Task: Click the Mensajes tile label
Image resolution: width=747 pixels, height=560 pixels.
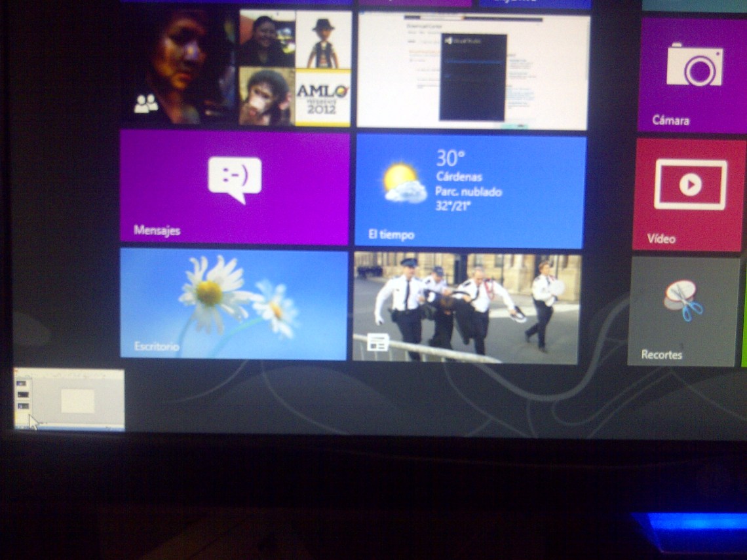Action: (x=157, y=231)
